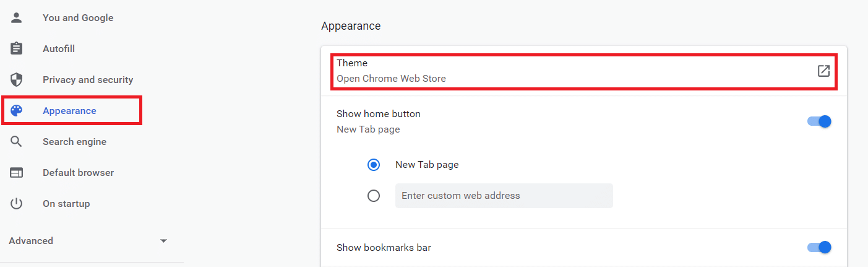Open the Advanced settings menu label

pos(31,241)
